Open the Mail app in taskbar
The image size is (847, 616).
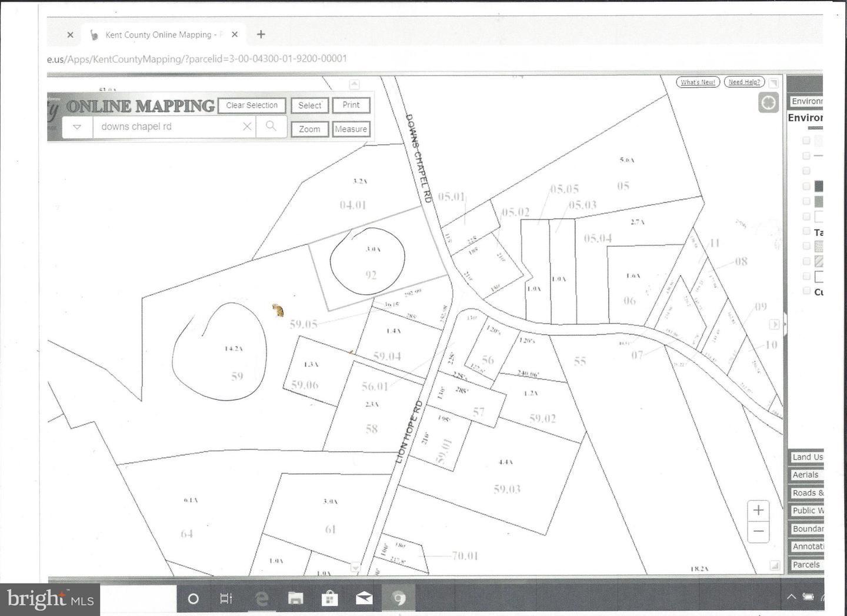(x=364, y=599)
